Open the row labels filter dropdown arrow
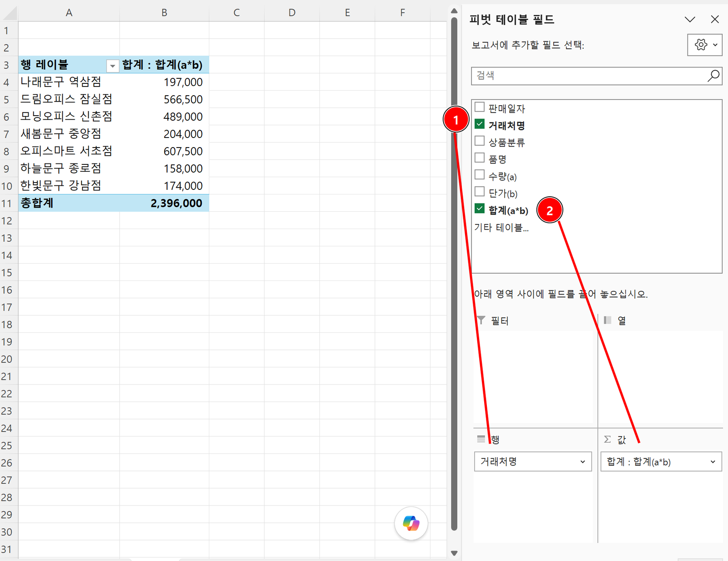The image size is (728, 561). pos(112,66)
